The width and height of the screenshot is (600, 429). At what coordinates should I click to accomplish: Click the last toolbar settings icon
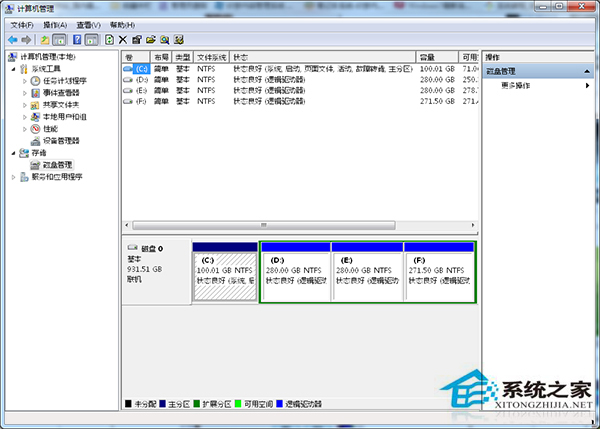[179, 39]
